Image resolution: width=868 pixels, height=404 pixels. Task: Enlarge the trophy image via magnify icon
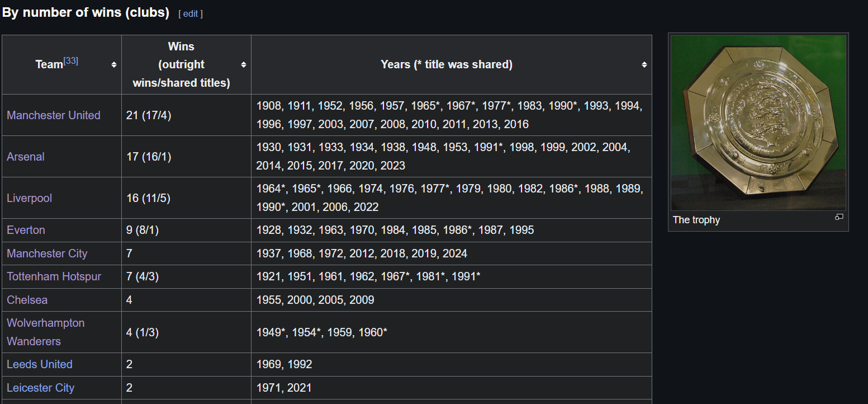839,217
